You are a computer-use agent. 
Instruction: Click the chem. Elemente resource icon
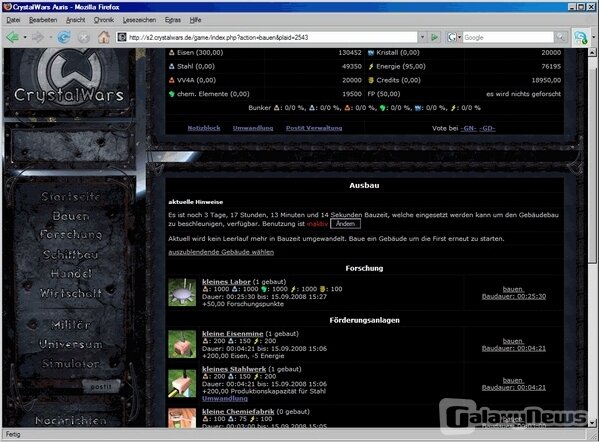pos(172,94)
